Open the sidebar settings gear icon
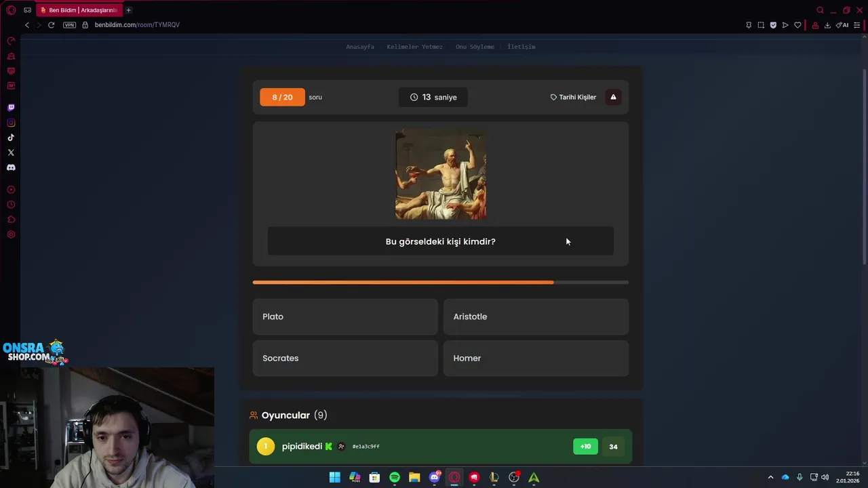Image resolution: width=868 pixels, height=488 pixels. (11, 235)
